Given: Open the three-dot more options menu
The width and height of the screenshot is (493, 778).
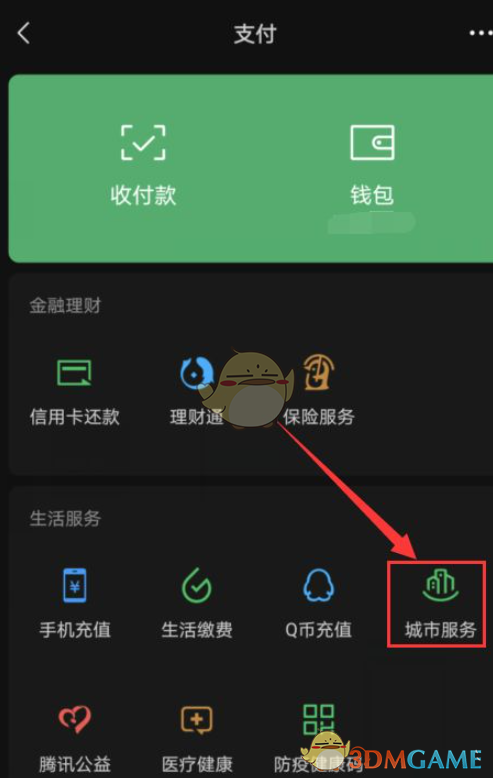Looking at the screenshot, I should tap(480, 33).
